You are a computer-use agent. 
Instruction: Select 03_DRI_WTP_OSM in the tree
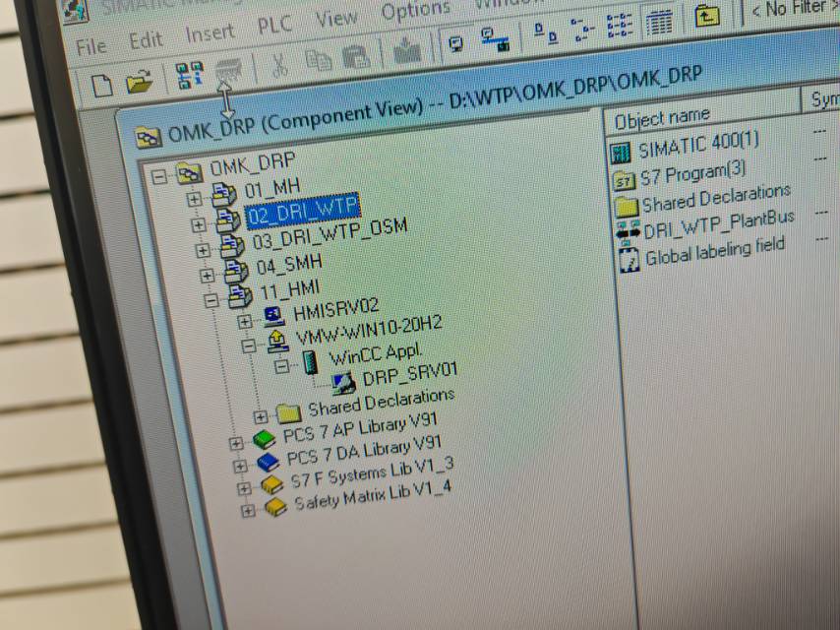coord(330,233)
